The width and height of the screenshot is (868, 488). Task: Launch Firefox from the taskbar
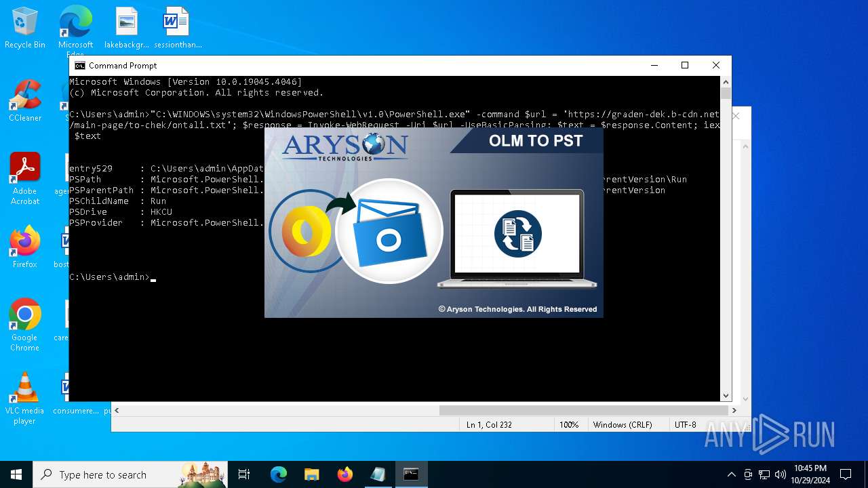(345, 474)
